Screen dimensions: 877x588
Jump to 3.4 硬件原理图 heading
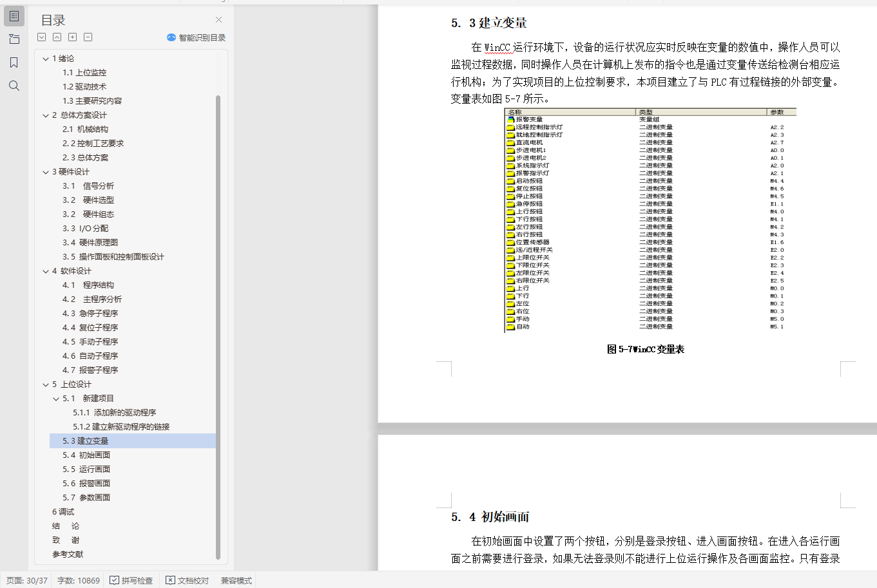(x=90, y=243)
